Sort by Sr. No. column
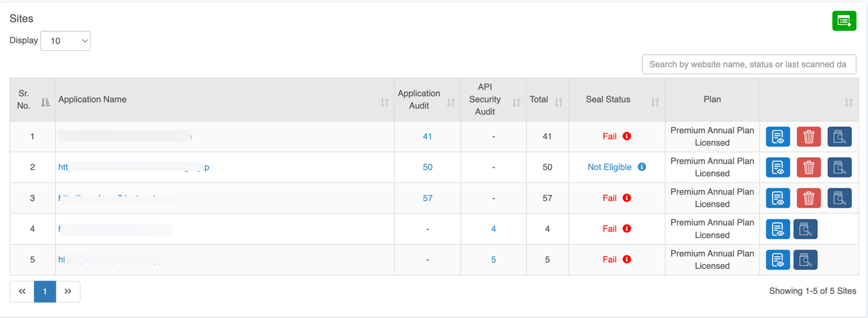The height and width of the screenshot is (318, 868). tap(45, 102)
